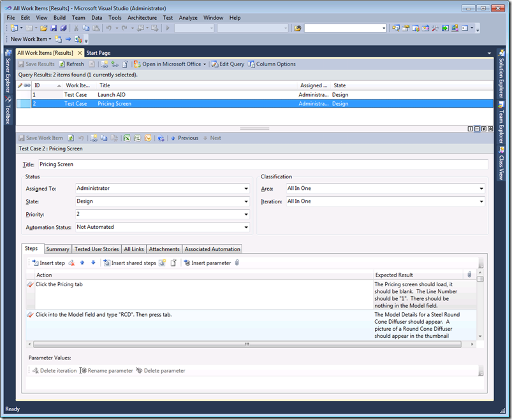Image resolution: width=512 pixels, height=420 pixels.
Task: Click the Edit Query button
Action: click(x=228, y=64)
